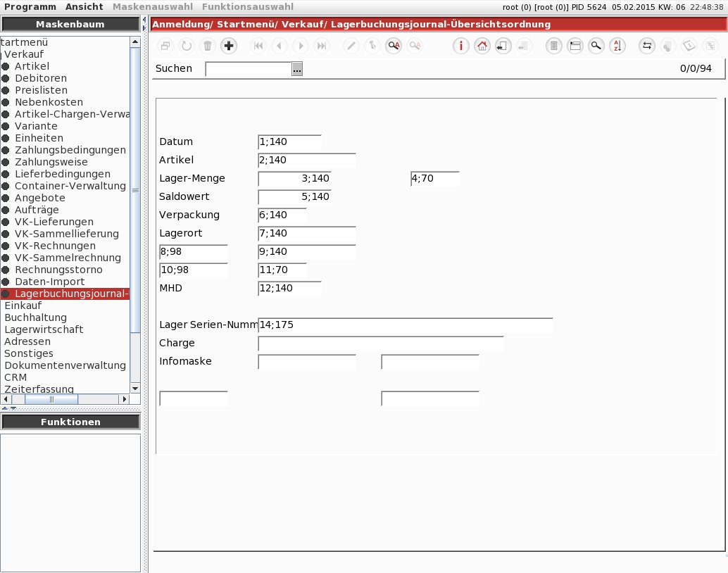Click the exit-mask arrow icon

click(x=503, y=46)
